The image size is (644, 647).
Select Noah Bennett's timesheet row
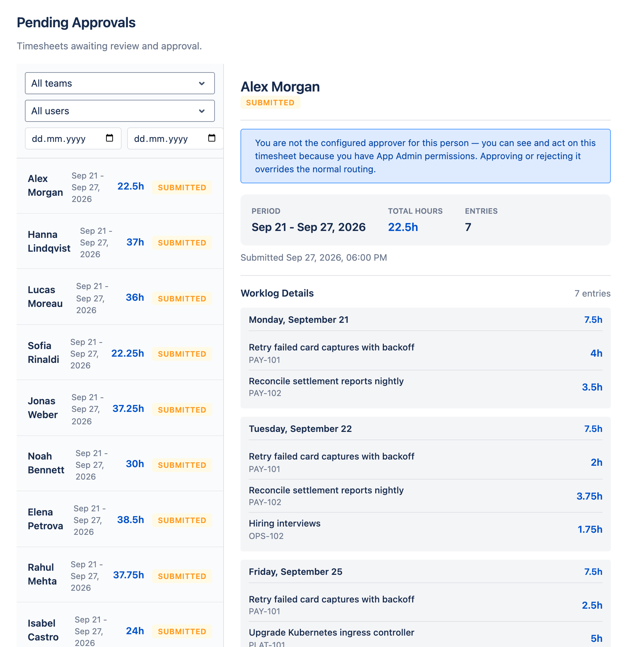click(x=120, y=464)
